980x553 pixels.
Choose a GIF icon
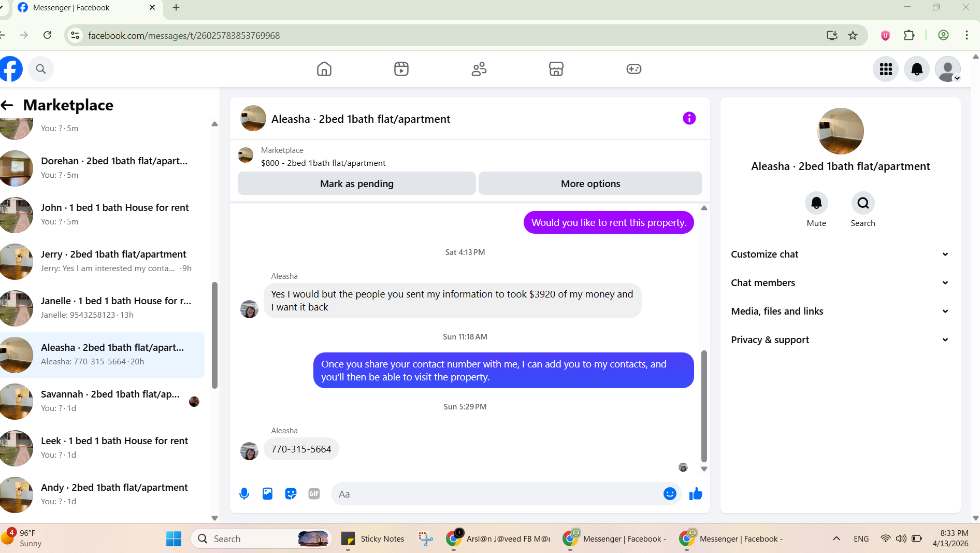pyautogui.click(x=314, y=494)
